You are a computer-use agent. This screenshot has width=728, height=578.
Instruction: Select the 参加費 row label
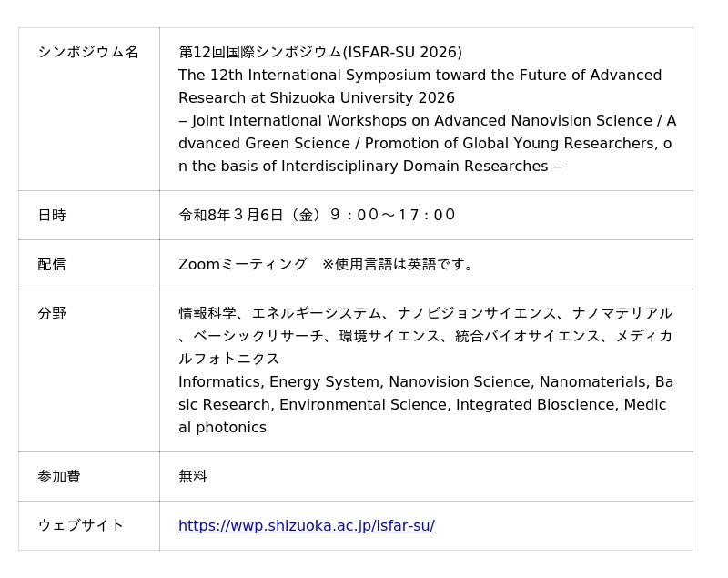(59, 476)
